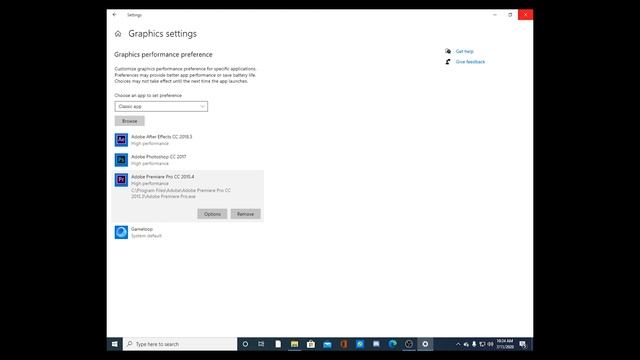Go to Settings home via house icon

coord(118,34)
